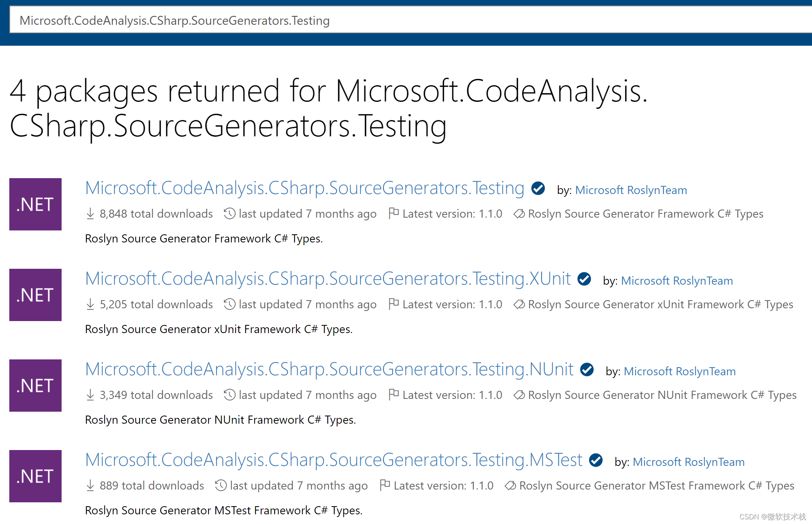
Task: Click the .NET icon for Testing package
Action: (x=35, y=204)
